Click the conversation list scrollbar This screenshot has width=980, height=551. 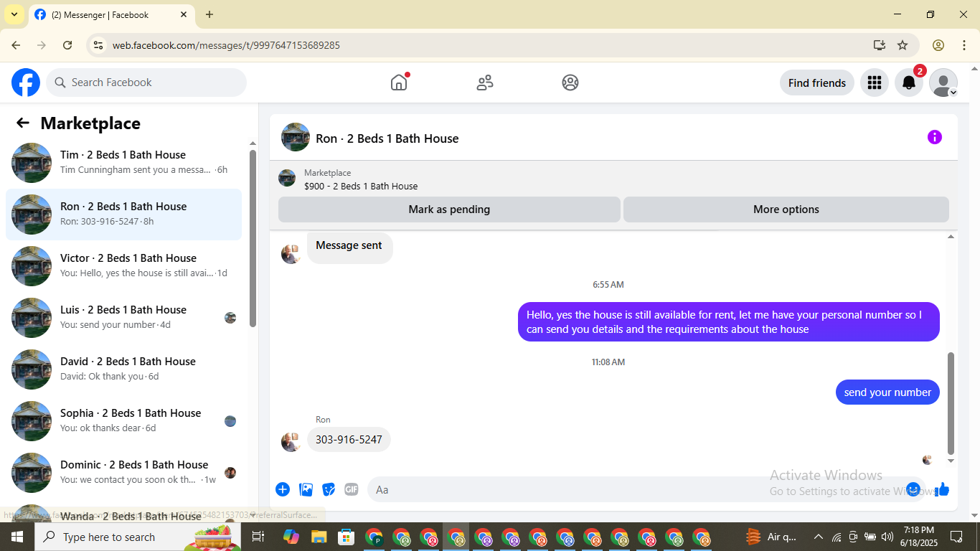[x=253, y=238]
